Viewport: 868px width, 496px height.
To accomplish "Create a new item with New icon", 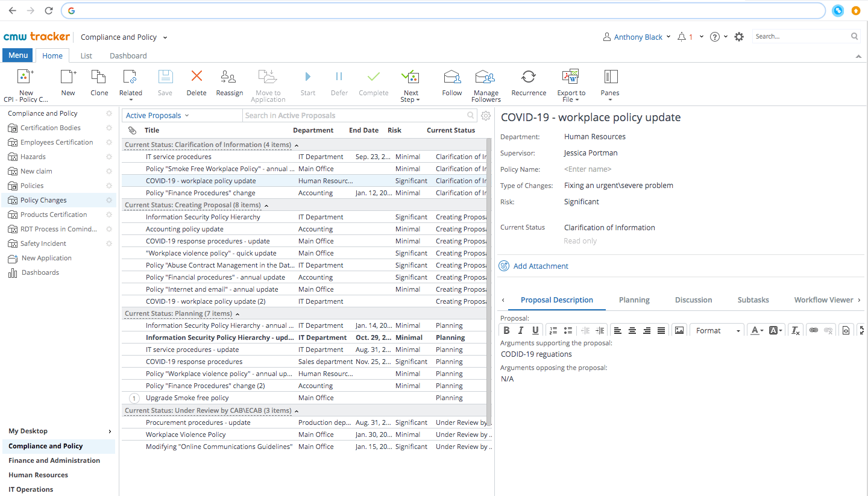I will pos(68,77).
